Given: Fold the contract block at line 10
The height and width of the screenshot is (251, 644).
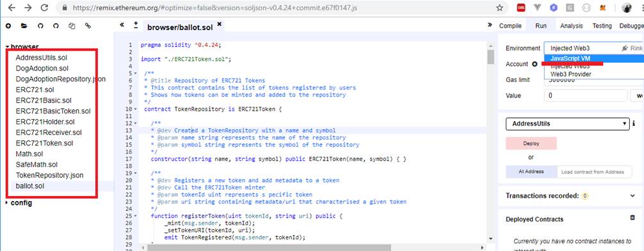Looking at the screenshot, I should [136, 109].
